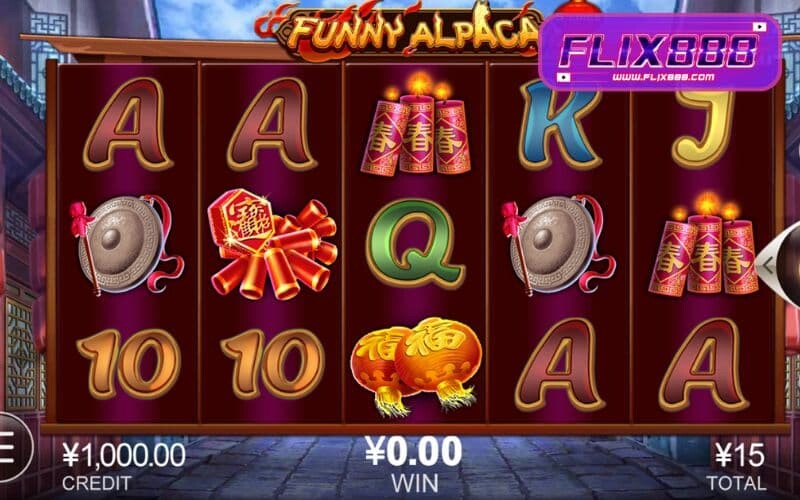
Task: Click the yellow J symbol on fifth reel
Action: click(x=704, y=128)
